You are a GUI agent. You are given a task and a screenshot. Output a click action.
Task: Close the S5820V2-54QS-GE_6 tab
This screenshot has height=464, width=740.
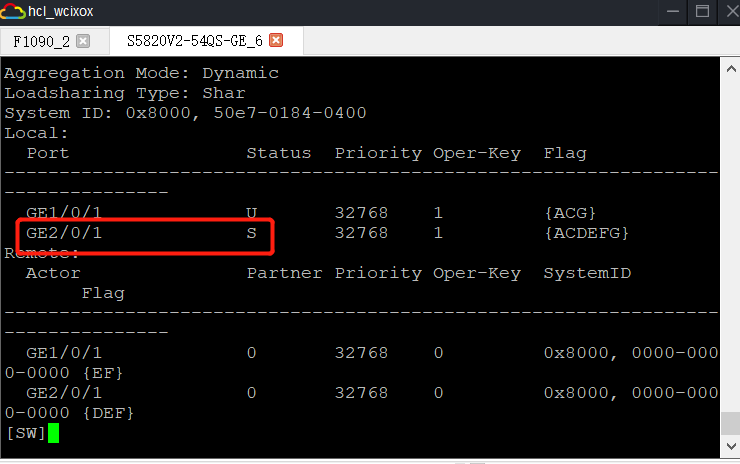[276, 40]
